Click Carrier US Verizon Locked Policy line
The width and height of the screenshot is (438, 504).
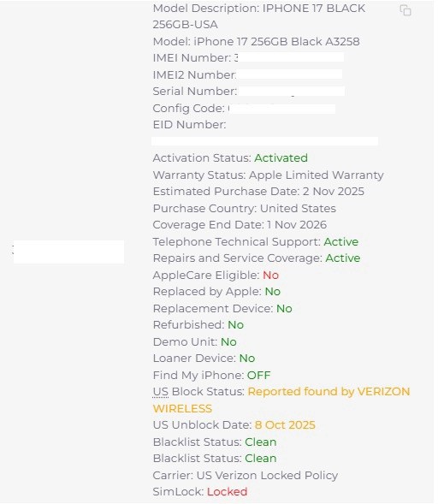click(x=246, y=475)
